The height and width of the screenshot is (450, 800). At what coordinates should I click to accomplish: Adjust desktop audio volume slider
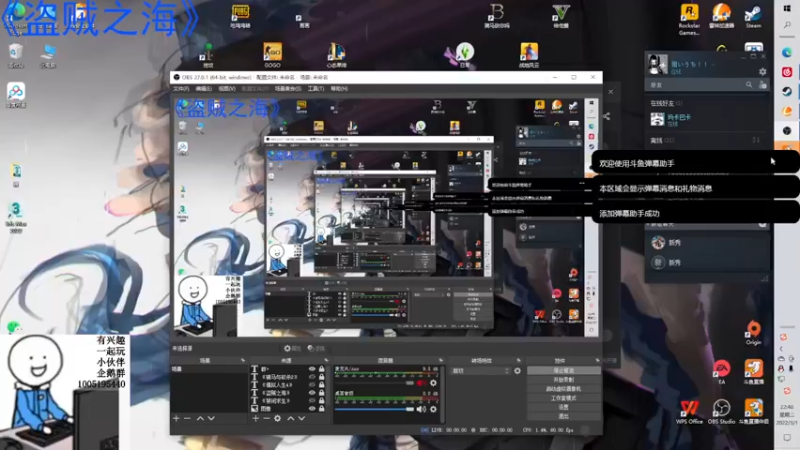click(x=374, y=409)
